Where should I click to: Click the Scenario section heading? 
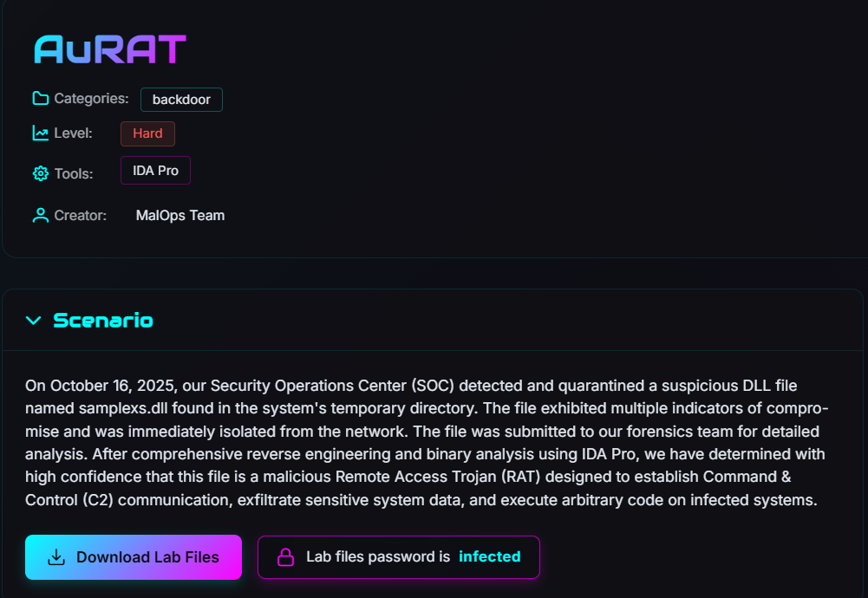(103, 321)
